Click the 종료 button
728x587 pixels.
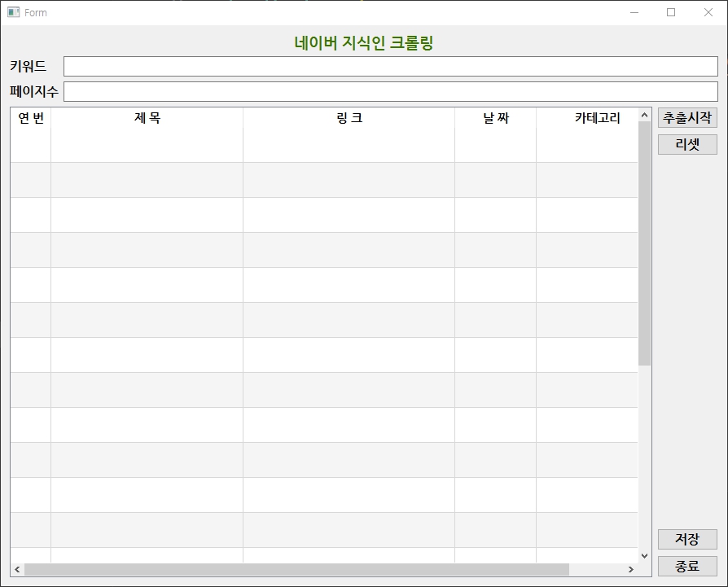click(x=687, y=566)
